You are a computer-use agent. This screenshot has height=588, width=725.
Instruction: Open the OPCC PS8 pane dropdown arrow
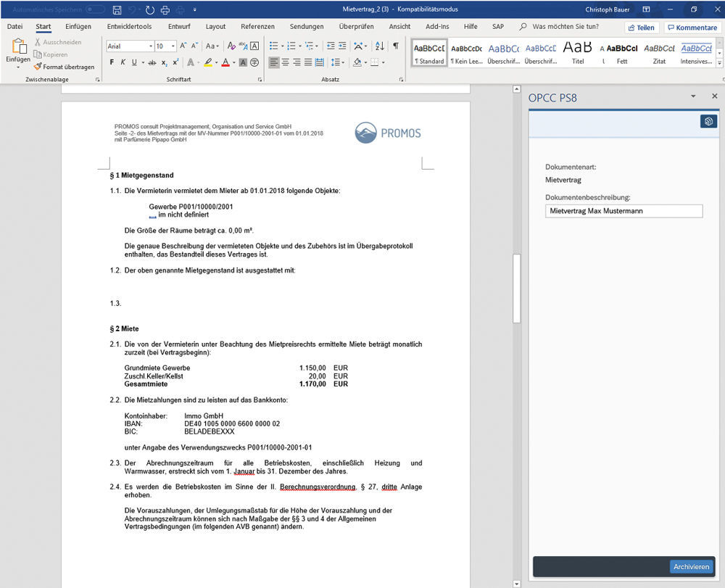point(693,96)
